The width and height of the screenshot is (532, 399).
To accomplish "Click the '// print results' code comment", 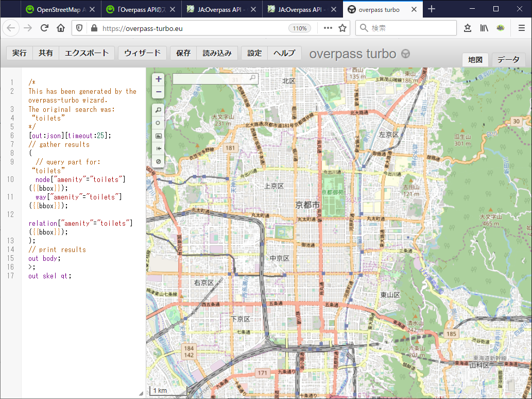I will 57,250.
